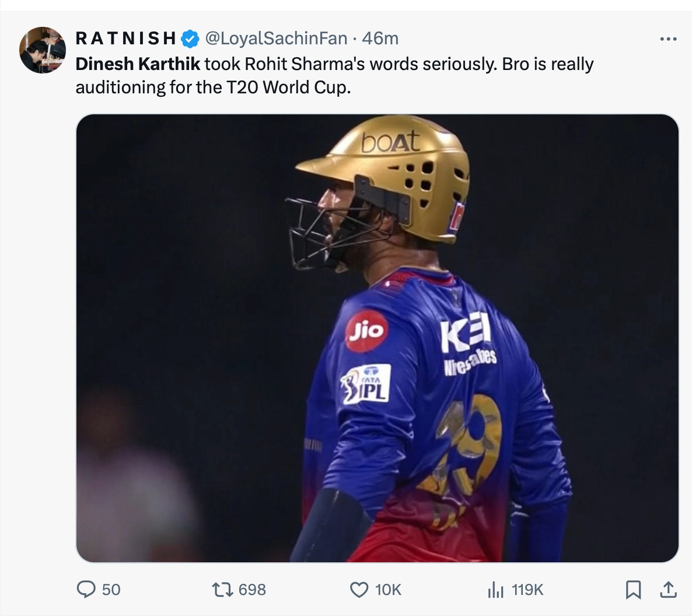Open the three-dot More options menu

click(x=668, y=39)
